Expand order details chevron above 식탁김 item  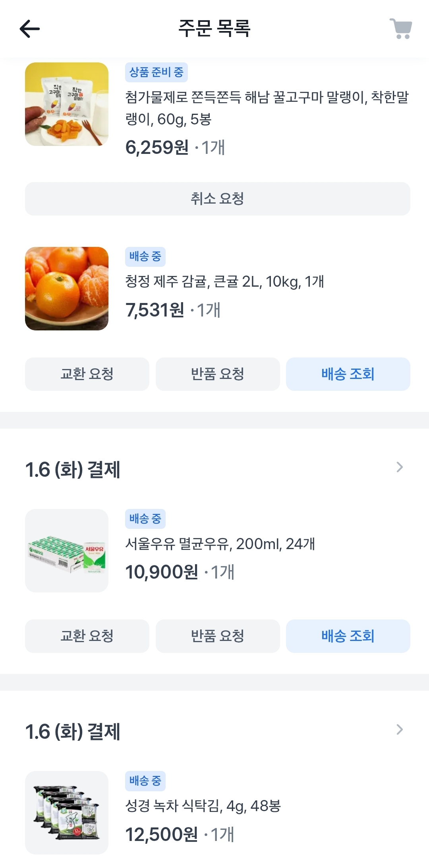(400, 730)
